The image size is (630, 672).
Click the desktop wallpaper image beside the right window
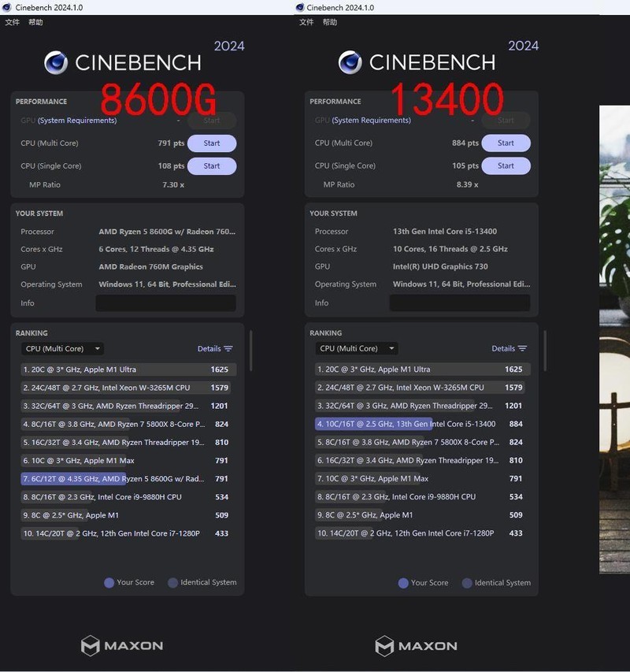[x=614, y=339]
